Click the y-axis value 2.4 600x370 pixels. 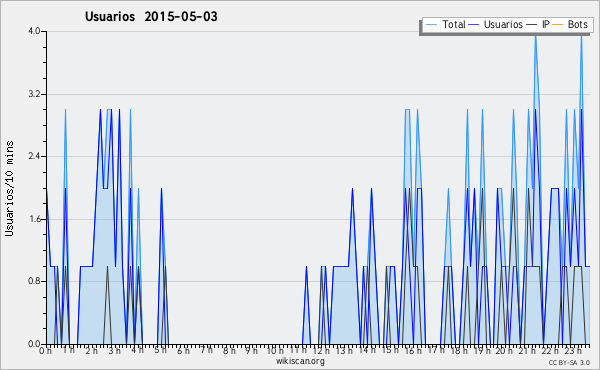coord(34,156)
